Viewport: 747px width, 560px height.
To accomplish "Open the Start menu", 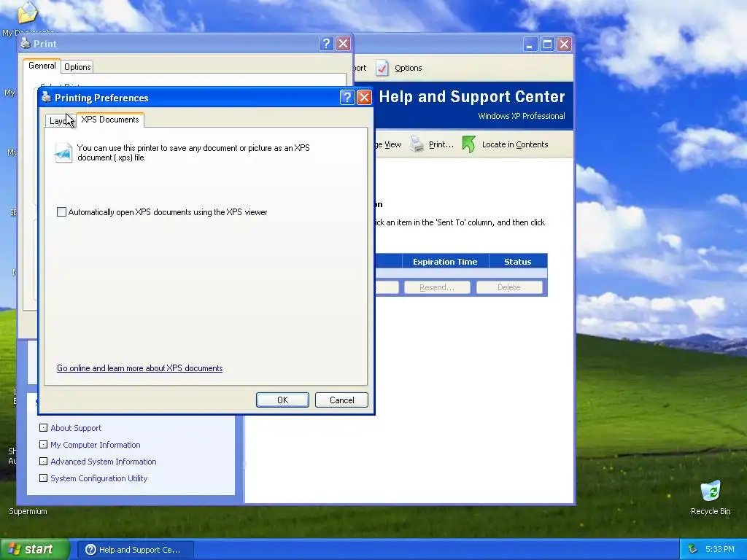I will [35, 549].
